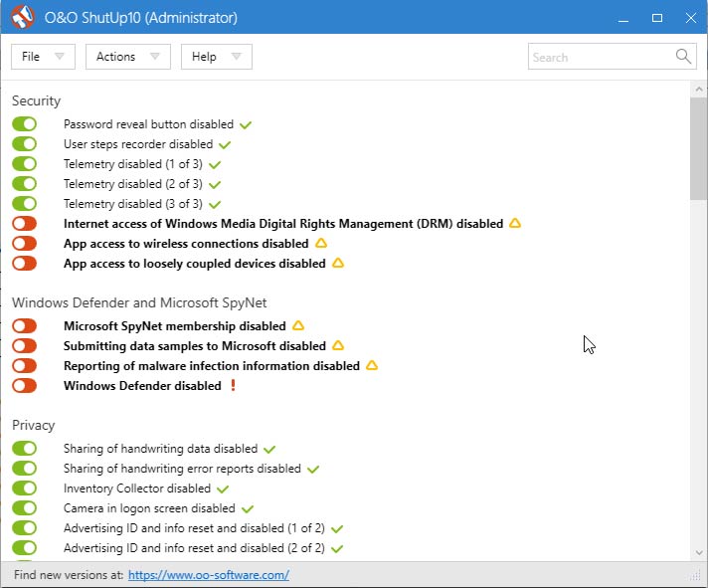Click red exclamation beside Windows Defender disabled
The width and height of the screenshot is (708, 588).
pos(233,385)
